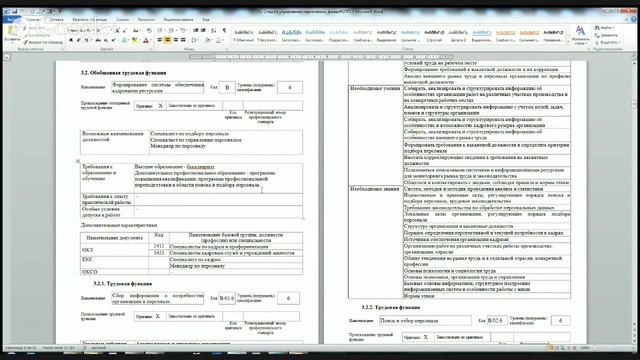Open the Рассылки tab
Screen dimensions: 640x360
146,20
